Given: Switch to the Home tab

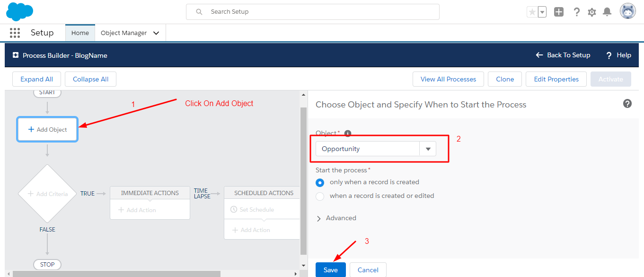Looking at the screenshot, I should click(80, 33).
